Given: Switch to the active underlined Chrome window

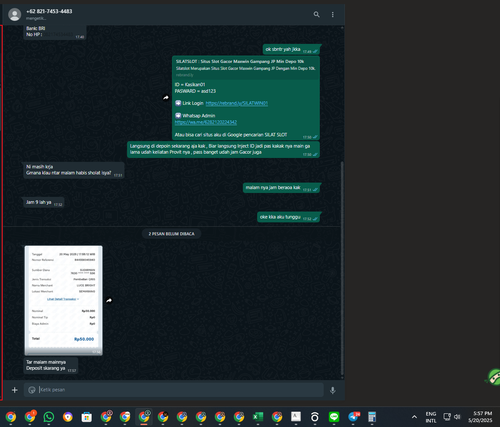Looking at the screenshot, I should pos(144,417).
